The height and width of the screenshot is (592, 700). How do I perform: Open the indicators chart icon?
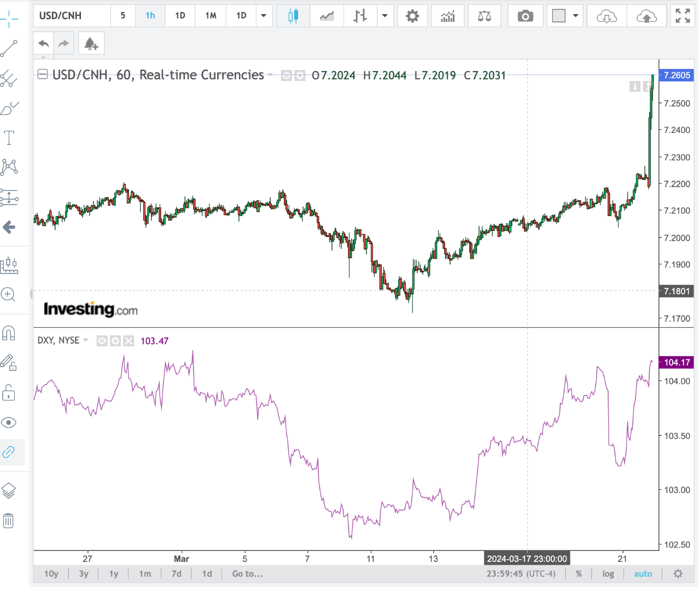pyautogui.click(x=447, y=16)
